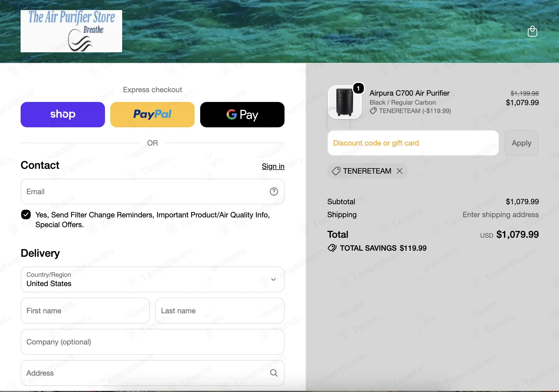The width and height of the screenshot is (559, 392).
Task: Uncheck the filter change reminders checkbox
Action: [x=26, y=214]
